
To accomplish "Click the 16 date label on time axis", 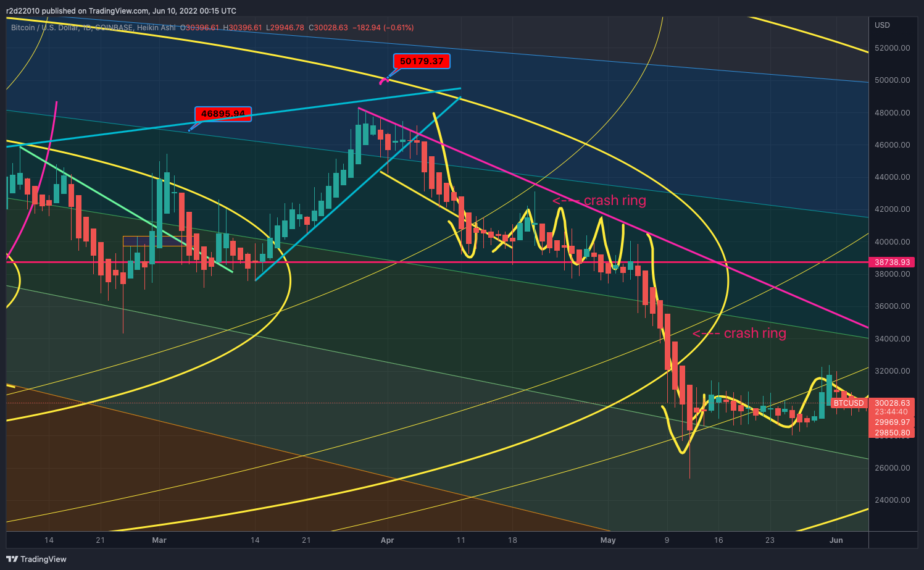I will tap(718, 540).
